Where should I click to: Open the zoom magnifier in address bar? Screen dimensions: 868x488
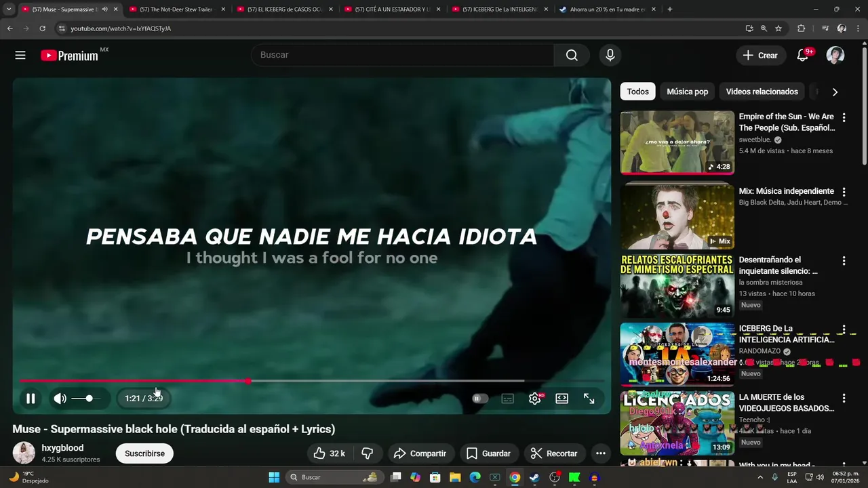pyautogui.click(x=764, y=28)
